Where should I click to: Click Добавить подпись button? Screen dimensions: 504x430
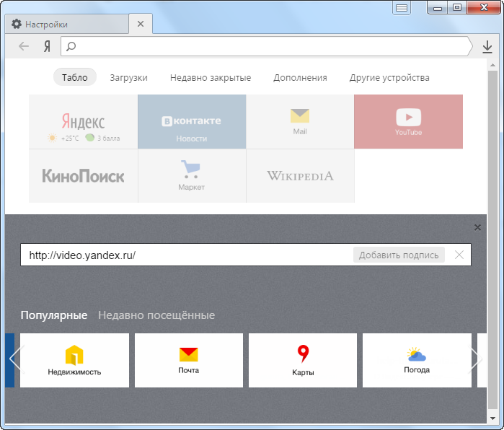pyautogui.click(x=399, y=255)
